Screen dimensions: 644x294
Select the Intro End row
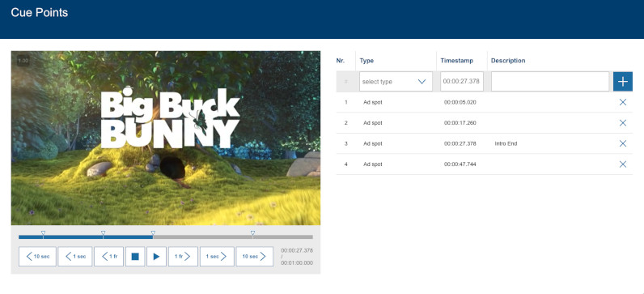click(485, 143)
